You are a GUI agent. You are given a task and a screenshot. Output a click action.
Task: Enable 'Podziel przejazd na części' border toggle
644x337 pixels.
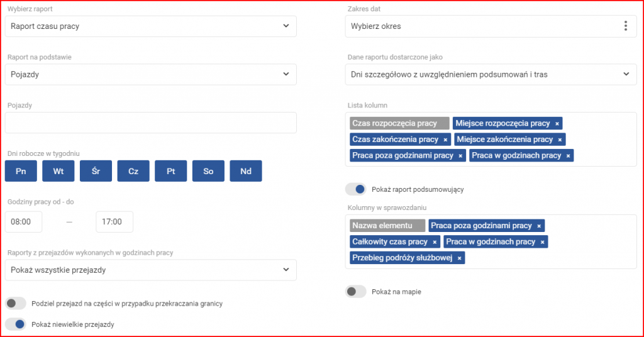point(16,303)
